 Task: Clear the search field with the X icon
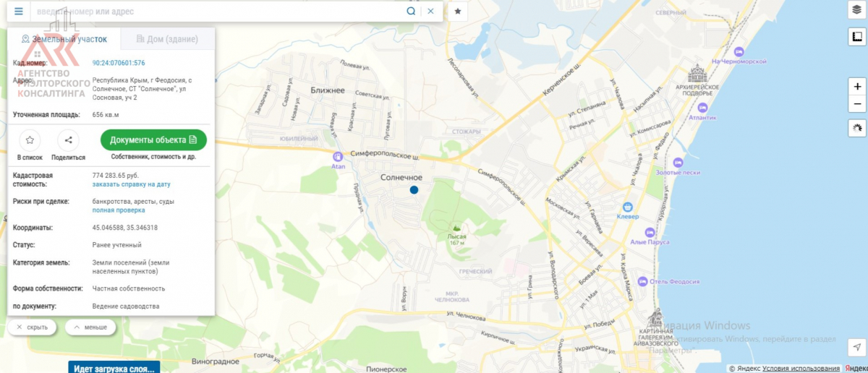click(430, 12)
